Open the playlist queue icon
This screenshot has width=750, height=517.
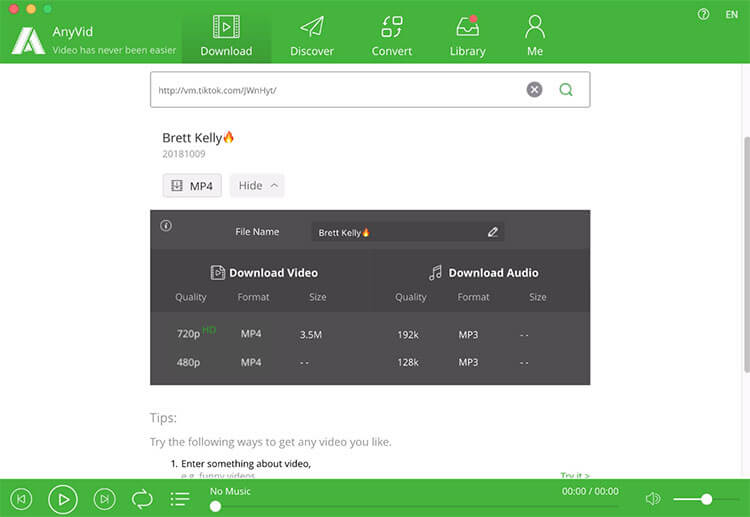pos(180,499)
